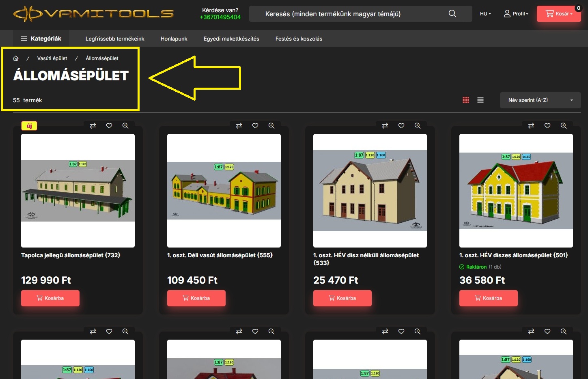588x379 pixels.
Task: Open Egyedi makettkészítés page
Action: click(x=231, y=39)
